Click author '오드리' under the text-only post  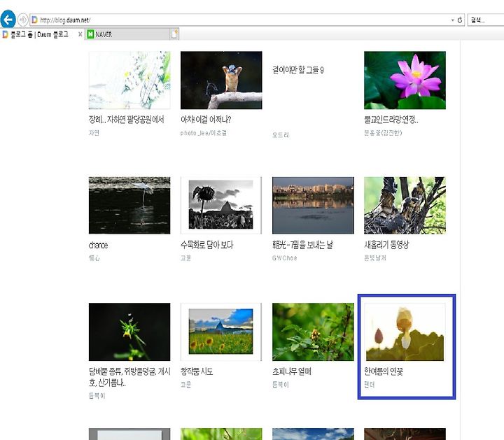coord(280,135)
